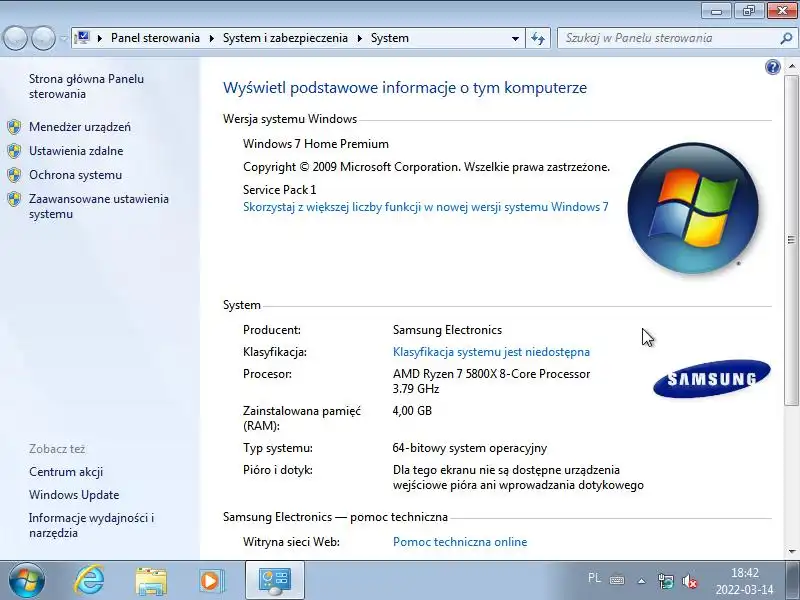Click the AMD Ryzen 7 5800X processor text
Screen dimensions: 800x600
coord(491,381)
